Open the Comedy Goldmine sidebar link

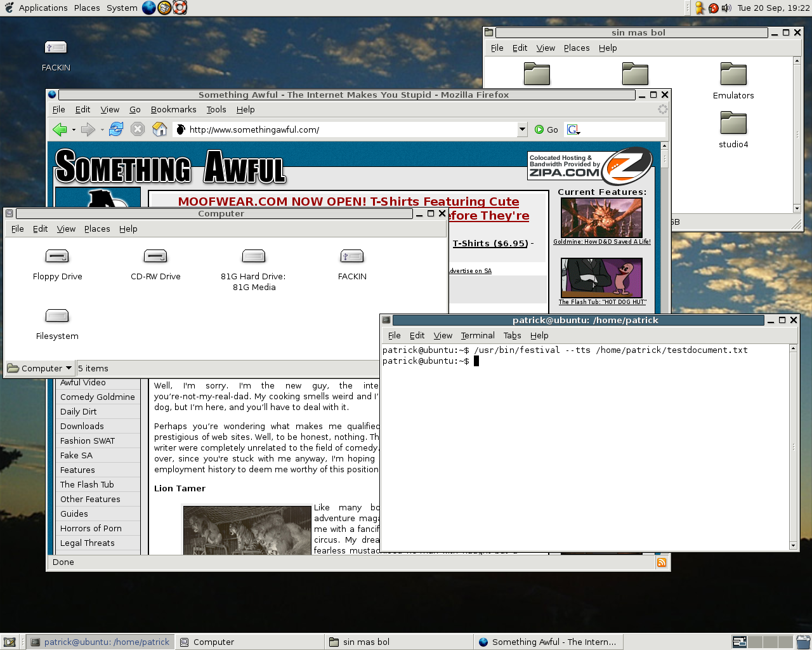(98, 397)
